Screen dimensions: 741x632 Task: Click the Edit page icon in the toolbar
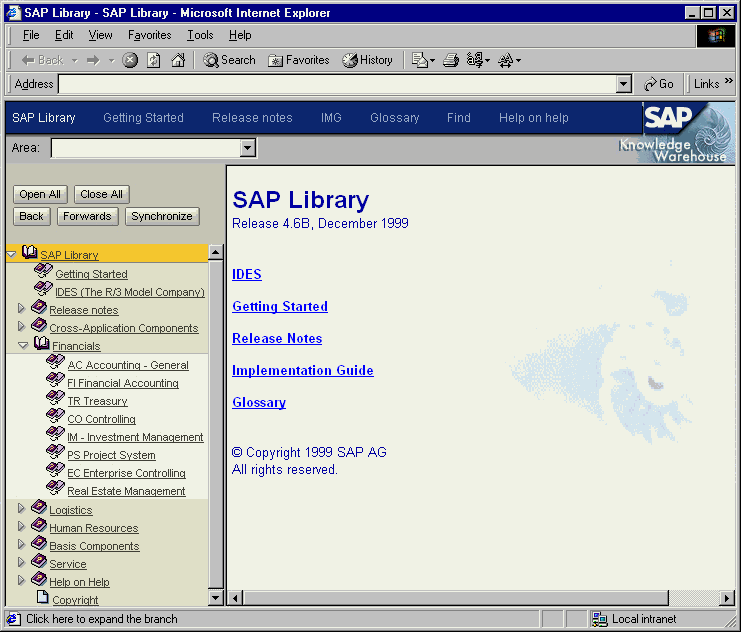point(475,60)
